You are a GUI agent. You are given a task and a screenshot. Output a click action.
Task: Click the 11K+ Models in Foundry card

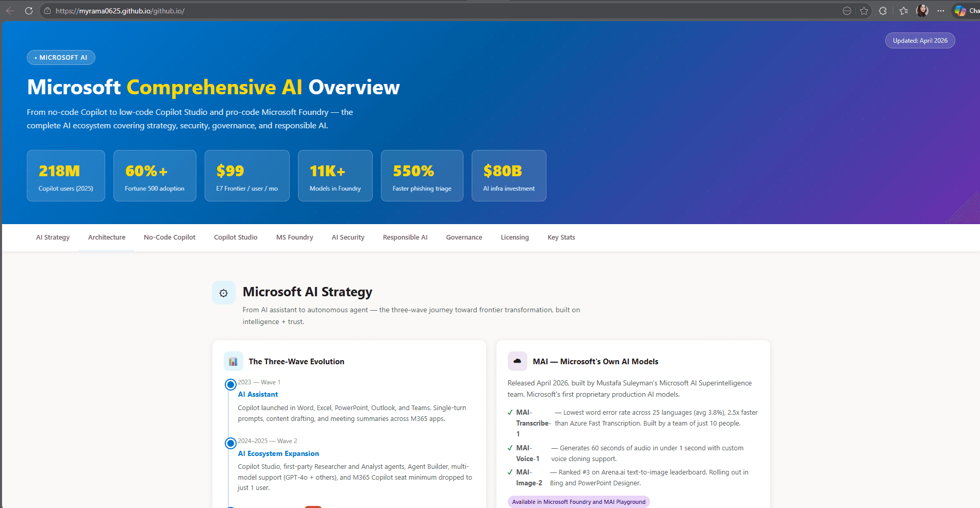pyautogui.click(x=335, y=176)
